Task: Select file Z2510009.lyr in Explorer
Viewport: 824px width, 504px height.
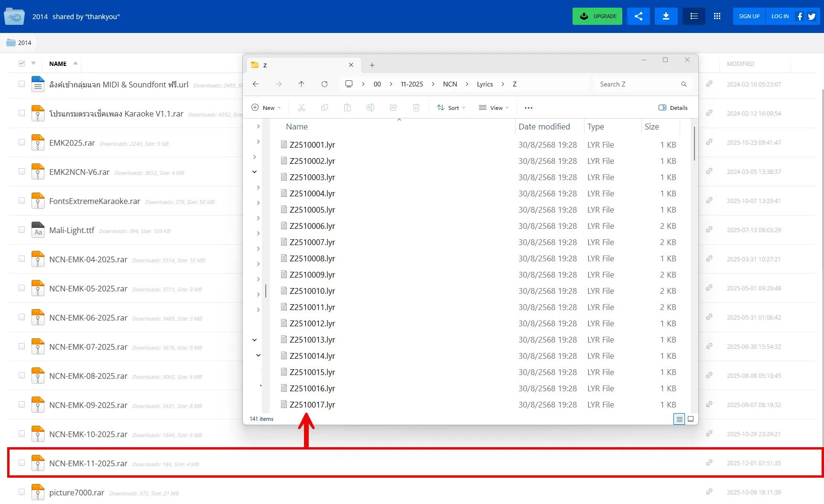Action: pos(312,275)
